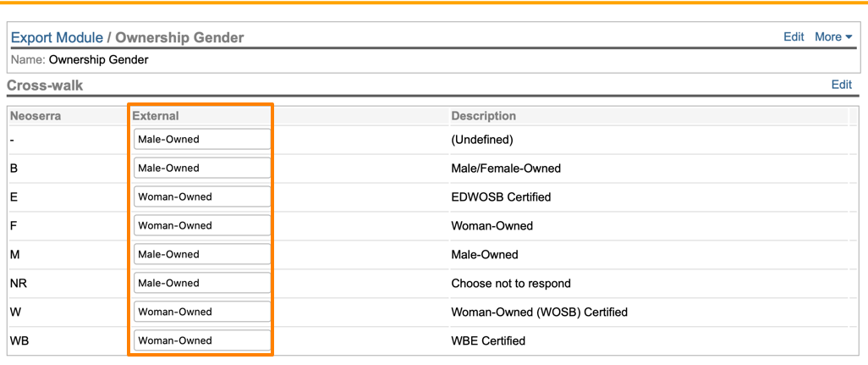Open the Export Module breadcrumb link
This screenshot has height=365, width=868.
(x=57, y=37)
